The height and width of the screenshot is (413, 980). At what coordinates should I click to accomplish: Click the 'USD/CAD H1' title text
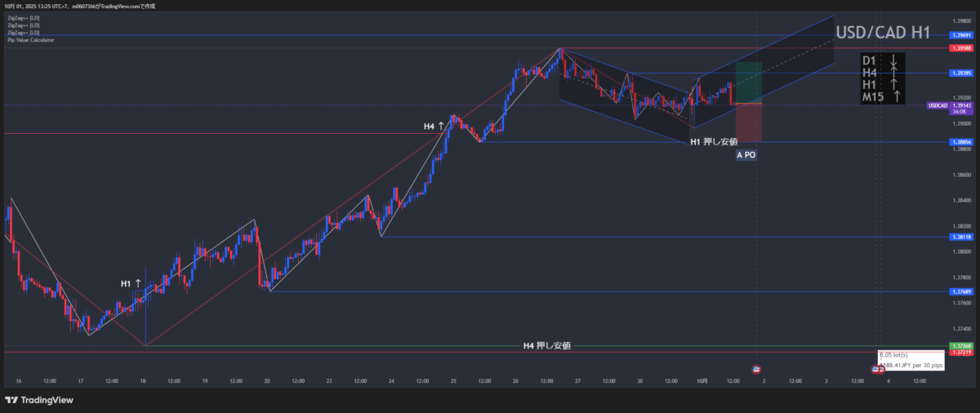(882, 33)
